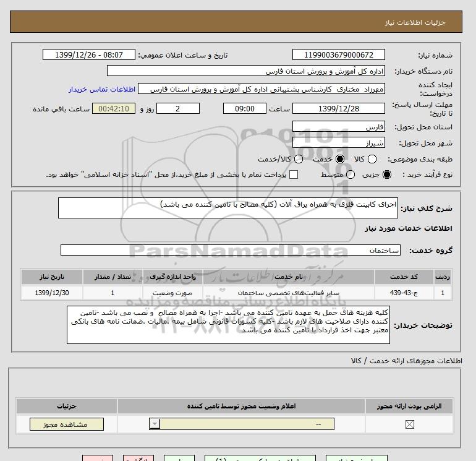The width and height of the screenshot is (476, 461).
Task: Select the خدمت radio button
Action: (x=340, y=159)
